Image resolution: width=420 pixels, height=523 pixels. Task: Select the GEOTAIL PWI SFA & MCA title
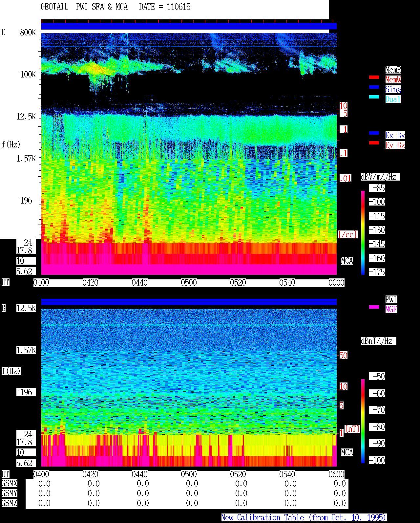(x=84, y=7)
